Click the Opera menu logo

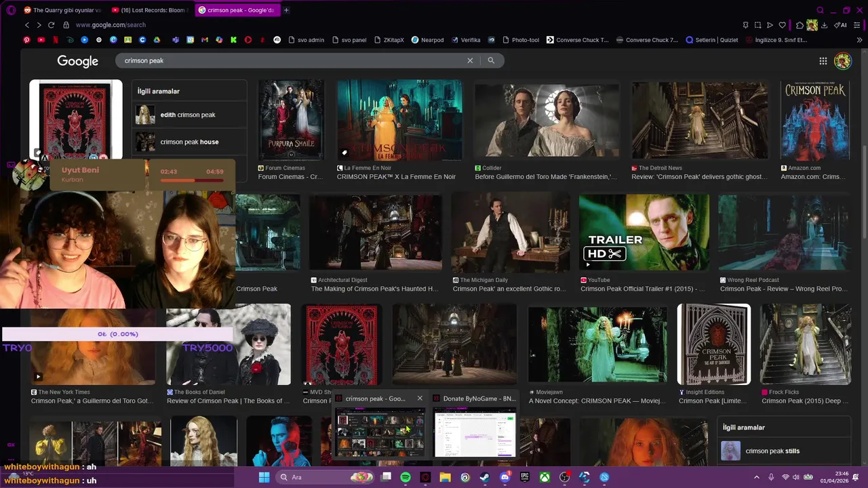click(x=11, y=10)
